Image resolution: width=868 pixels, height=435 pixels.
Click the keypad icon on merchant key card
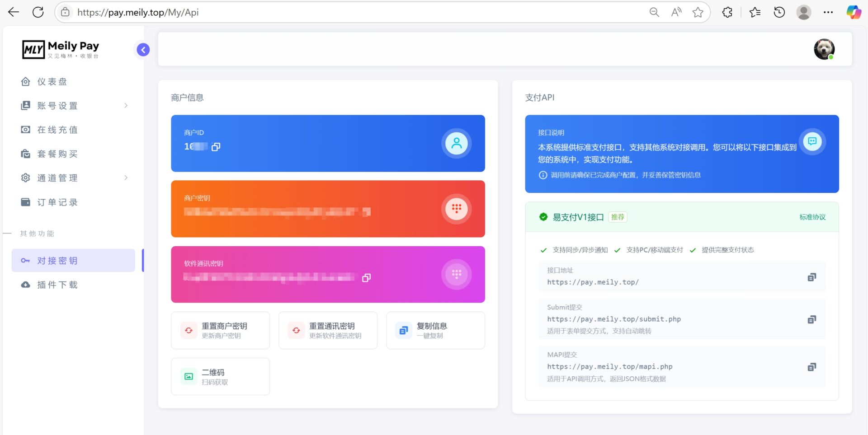point(456,209)
